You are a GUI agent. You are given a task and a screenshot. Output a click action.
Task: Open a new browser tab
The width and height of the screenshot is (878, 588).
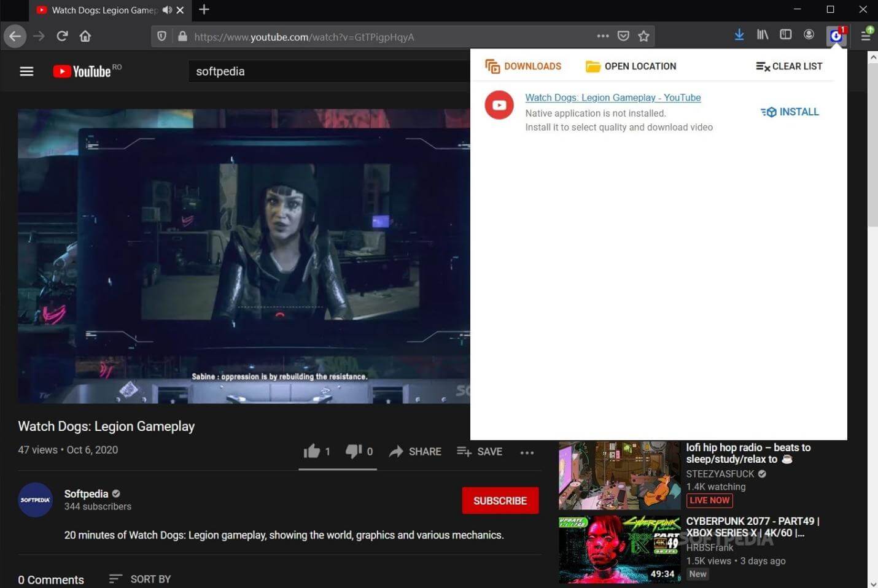[204, 10]
